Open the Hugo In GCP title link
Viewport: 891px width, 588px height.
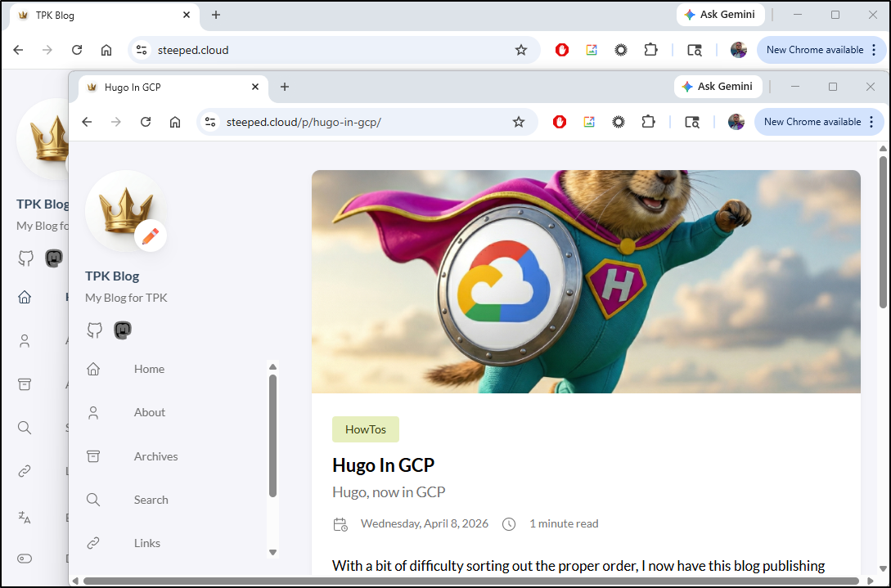(x=383, y=465)
